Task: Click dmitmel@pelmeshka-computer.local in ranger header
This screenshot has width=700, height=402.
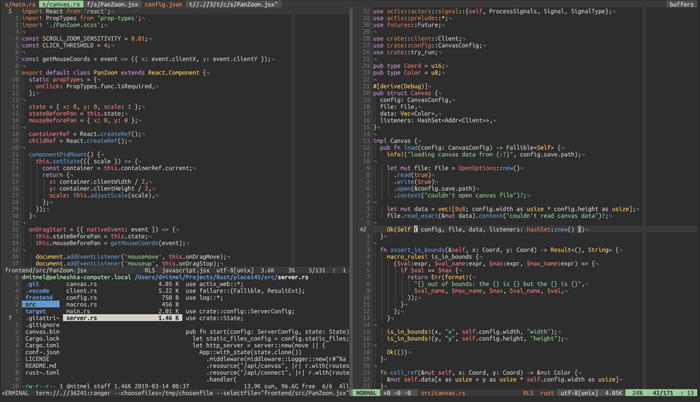Action: pyautogui.click(x=76, y=277)
